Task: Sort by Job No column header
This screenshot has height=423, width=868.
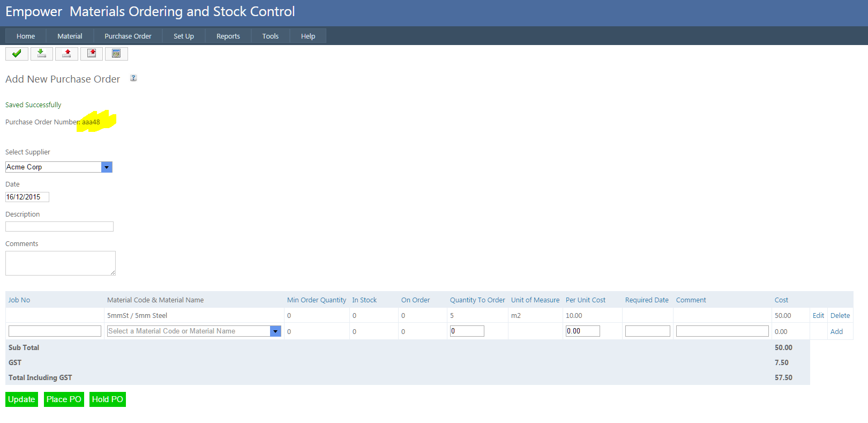Action: [x=19, y=300]
